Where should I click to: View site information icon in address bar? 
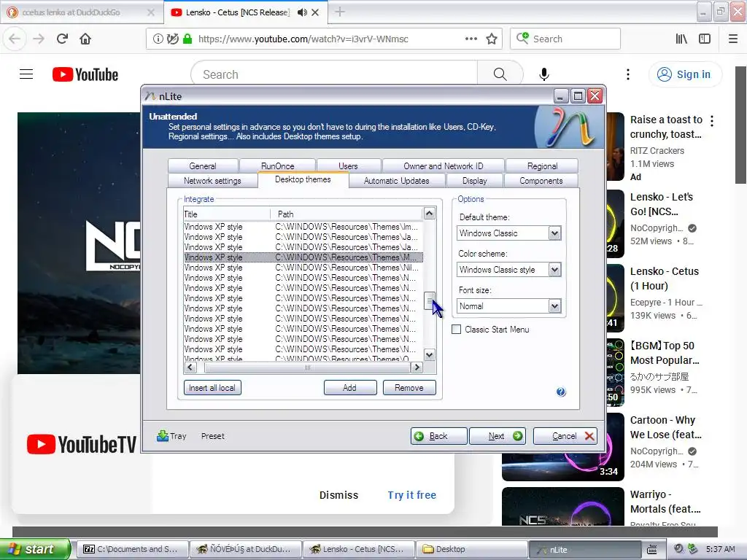[x=158, y=39]
